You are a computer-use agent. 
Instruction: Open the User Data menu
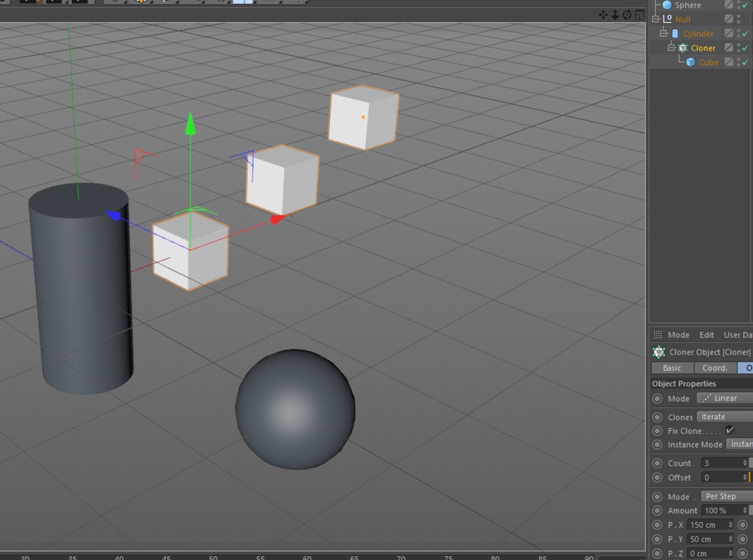coord(738,335)
